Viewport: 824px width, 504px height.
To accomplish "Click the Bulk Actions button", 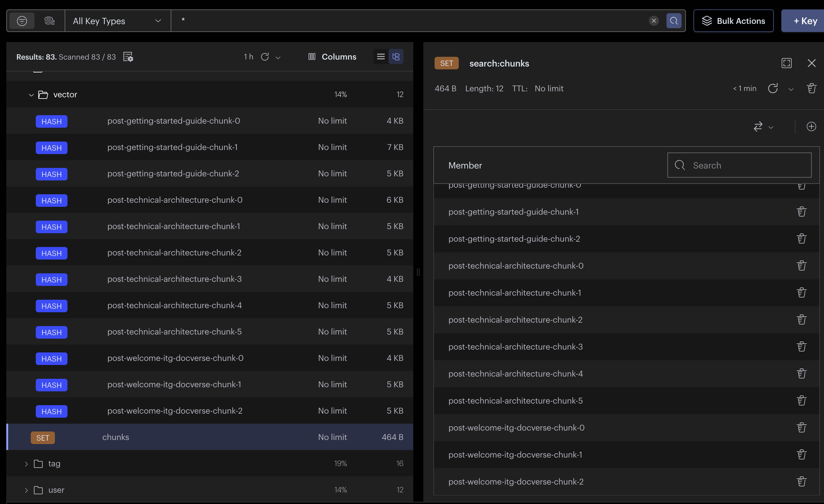I will tap(733, 21).
